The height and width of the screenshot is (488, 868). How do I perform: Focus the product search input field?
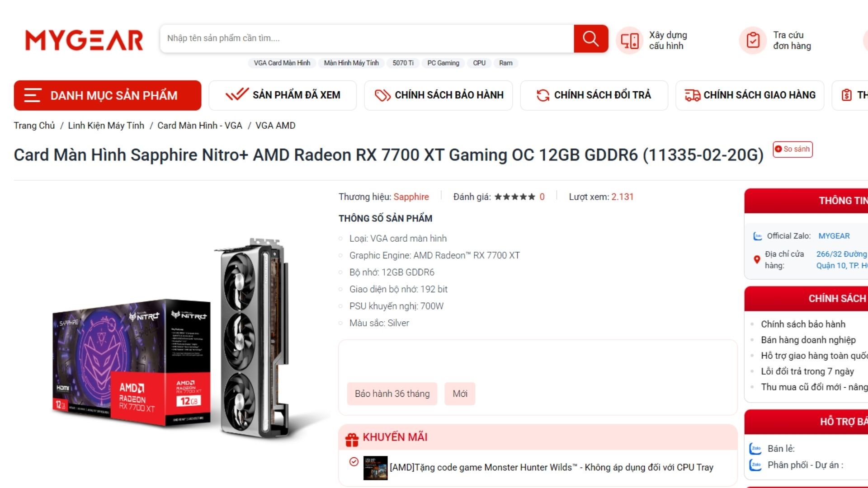367,38
